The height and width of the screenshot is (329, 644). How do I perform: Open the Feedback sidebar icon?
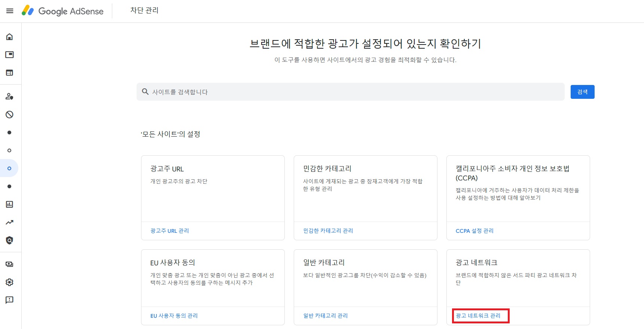coord(9,300)
